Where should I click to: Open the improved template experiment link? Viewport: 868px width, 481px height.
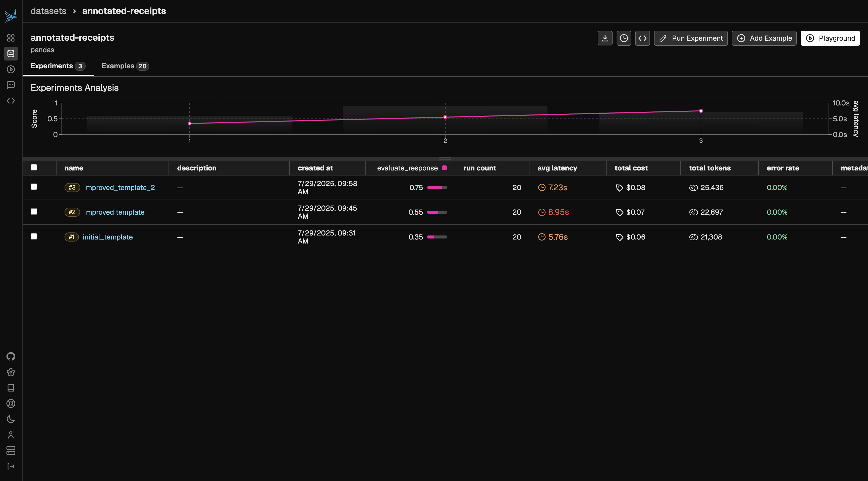click(x=114, y=212)
